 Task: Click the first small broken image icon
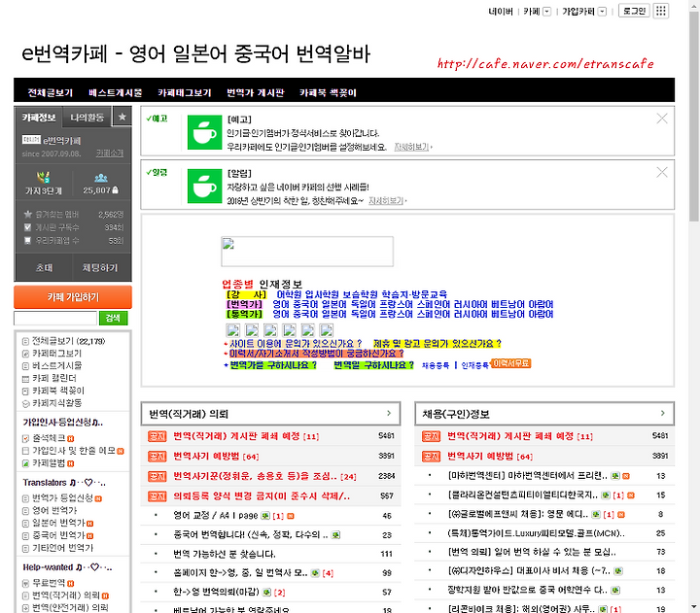(x=233, y=330)
